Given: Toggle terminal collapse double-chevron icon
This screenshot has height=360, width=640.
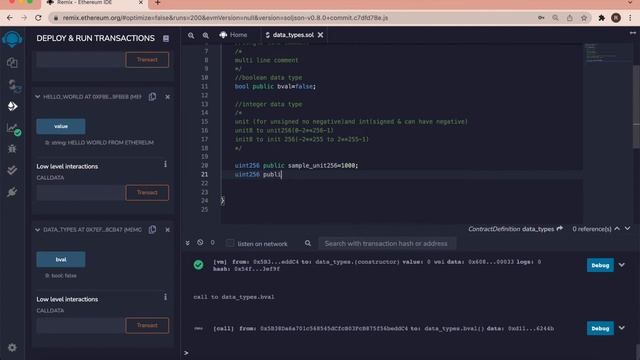Looking at the screenshot, I should pyautogui.click(x=187, y=243).
